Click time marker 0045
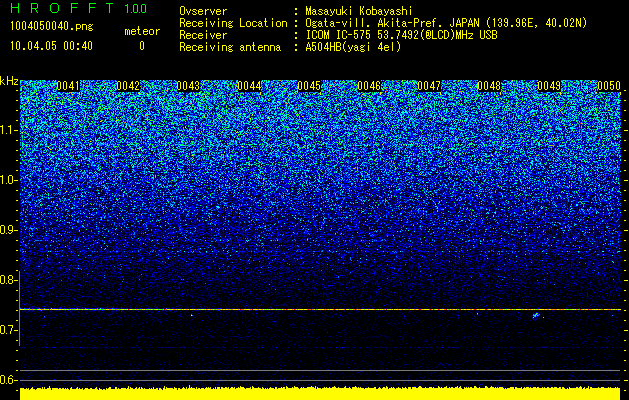Screen dimensions: 629x400 coord(309,86)
